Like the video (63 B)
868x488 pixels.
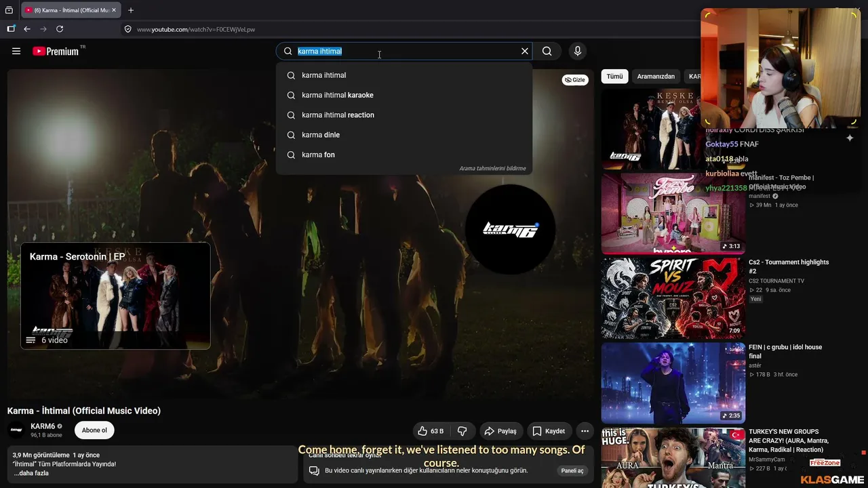click(431, 431)
